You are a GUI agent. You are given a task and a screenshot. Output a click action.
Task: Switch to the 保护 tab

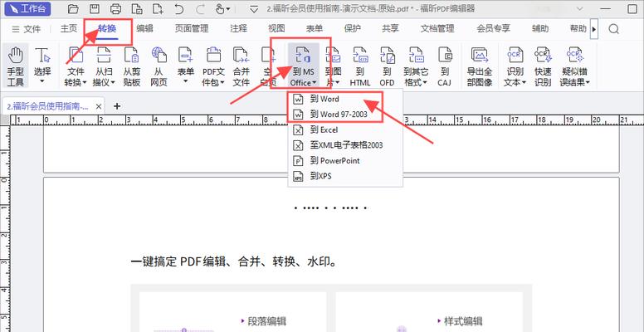(x=353, y=28)
